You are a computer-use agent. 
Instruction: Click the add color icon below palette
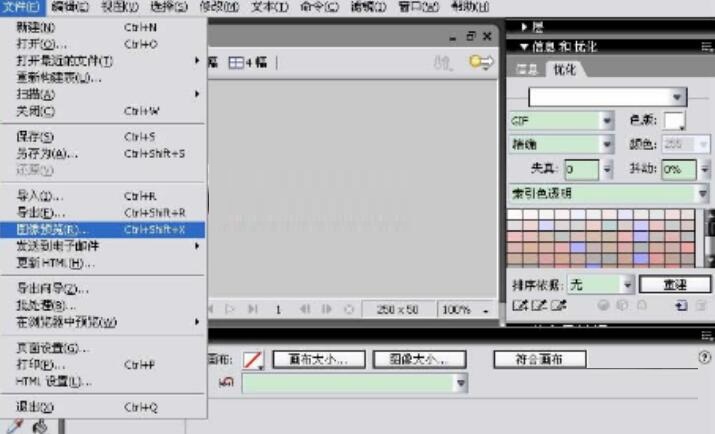(680, 305)
